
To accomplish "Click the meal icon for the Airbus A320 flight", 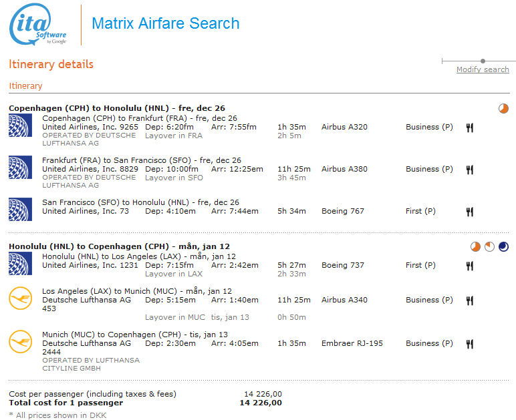I will [x=470, y=128].
